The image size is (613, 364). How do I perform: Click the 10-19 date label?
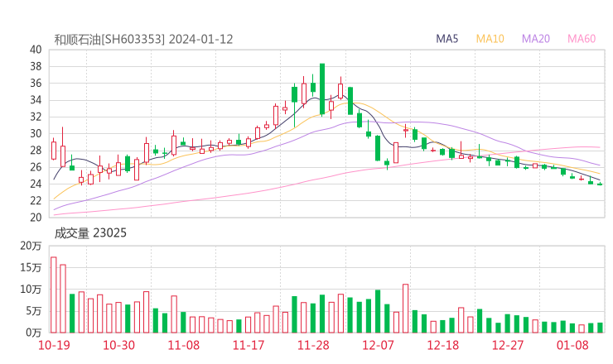[x=54, y=345]
